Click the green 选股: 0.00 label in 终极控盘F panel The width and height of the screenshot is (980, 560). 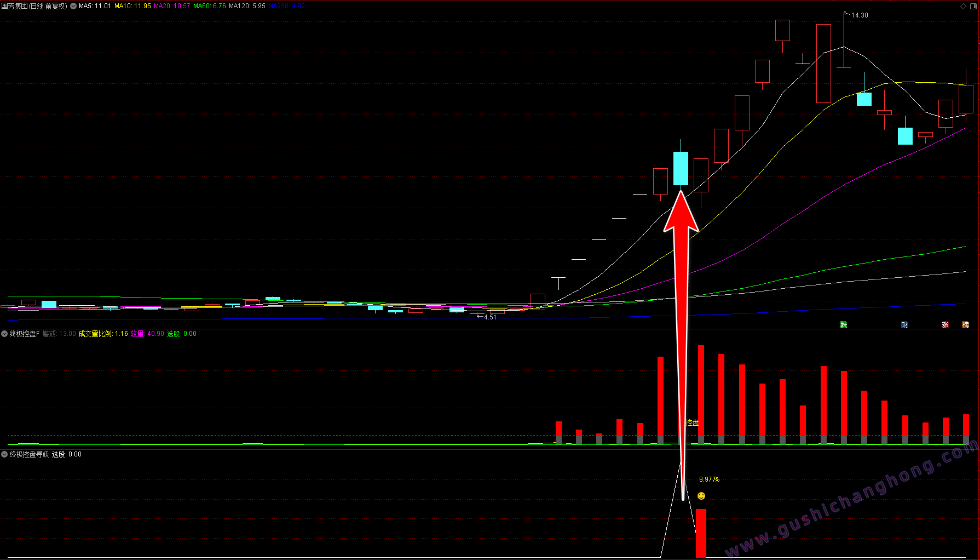(x=181, y=334)
